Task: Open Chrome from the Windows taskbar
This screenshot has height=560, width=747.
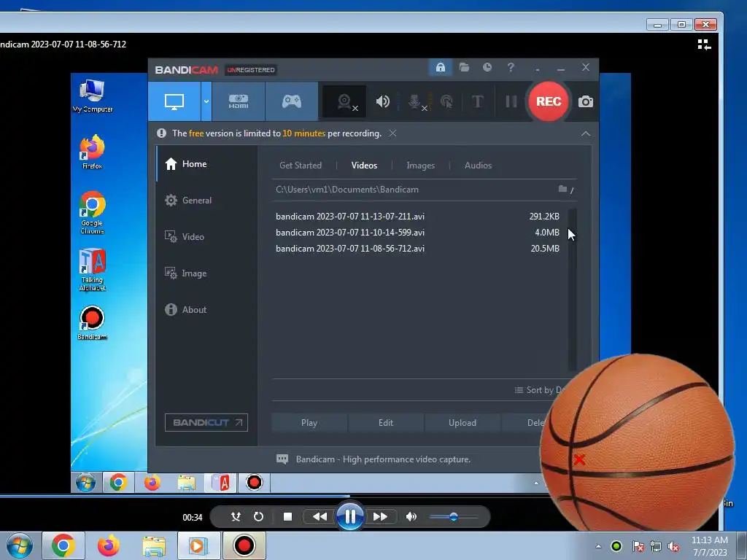Action: [x=63, y=545]
